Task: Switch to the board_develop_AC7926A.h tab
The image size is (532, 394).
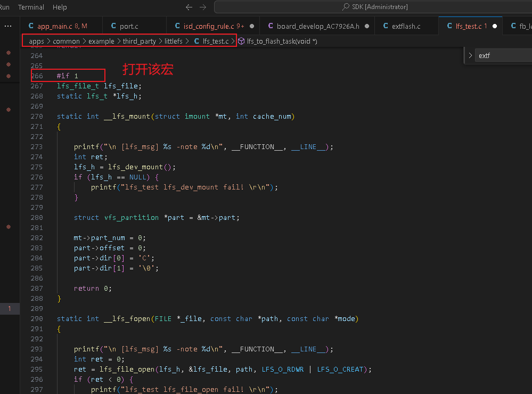Action: coord(318,26)
